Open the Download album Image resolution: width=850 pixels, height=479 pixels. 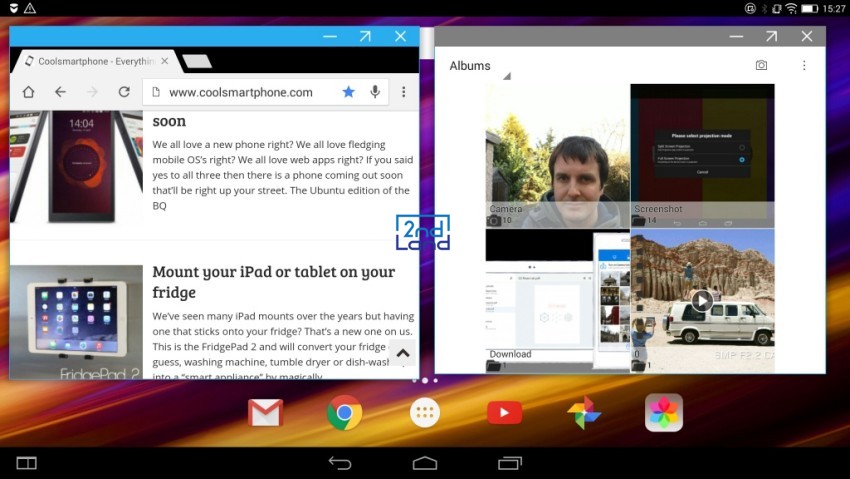[557, 301]
